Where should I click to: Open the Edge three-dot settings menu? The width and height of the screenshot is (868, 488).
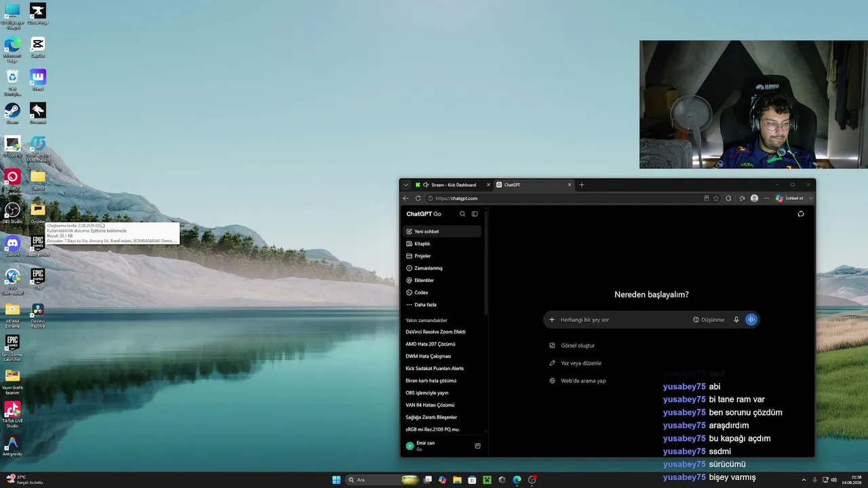click(x=767, y=199)
